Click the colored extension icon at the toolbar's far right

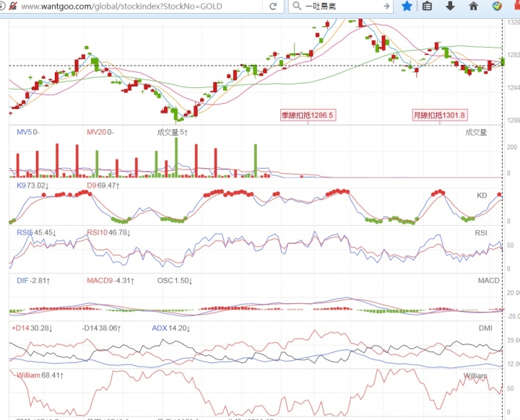coord(496,6)
